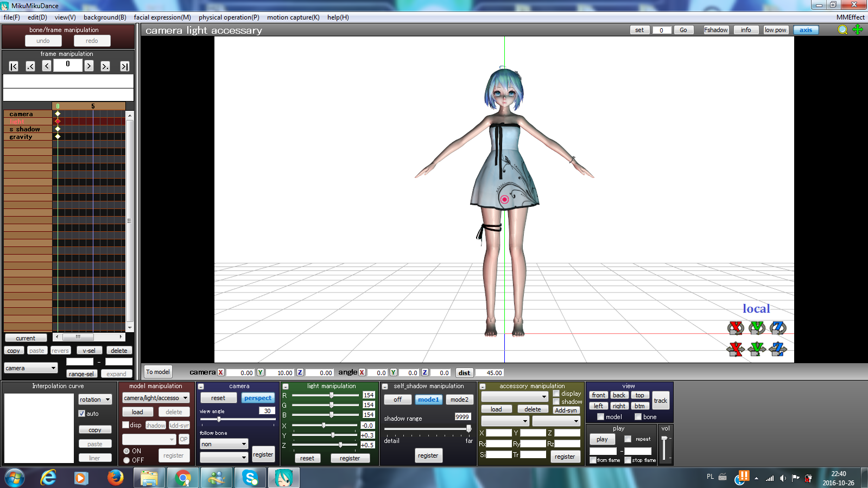Jump to first frame button
The width and height of the screenshot is (868, 488).
pos(14,66)
